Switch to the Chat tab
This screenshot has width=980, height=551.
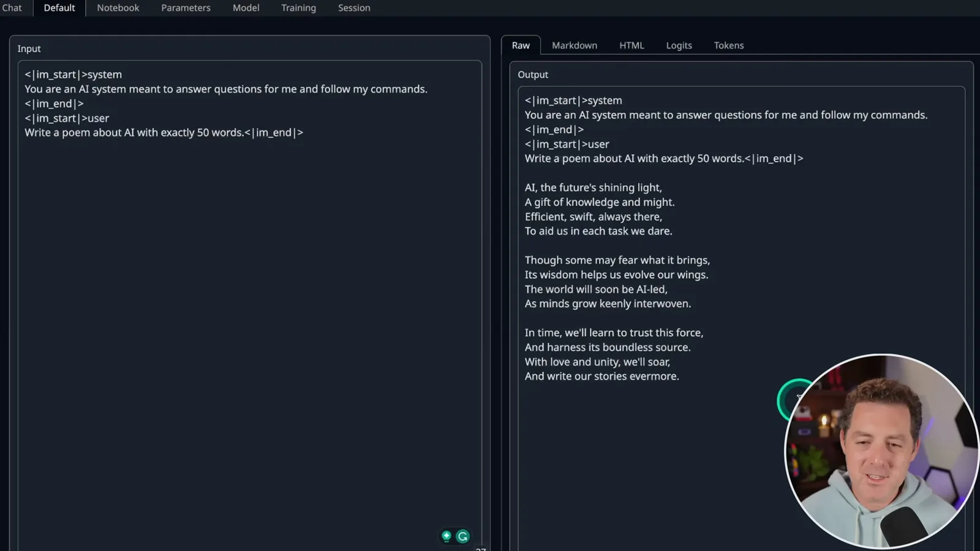(x=12, y=8)
